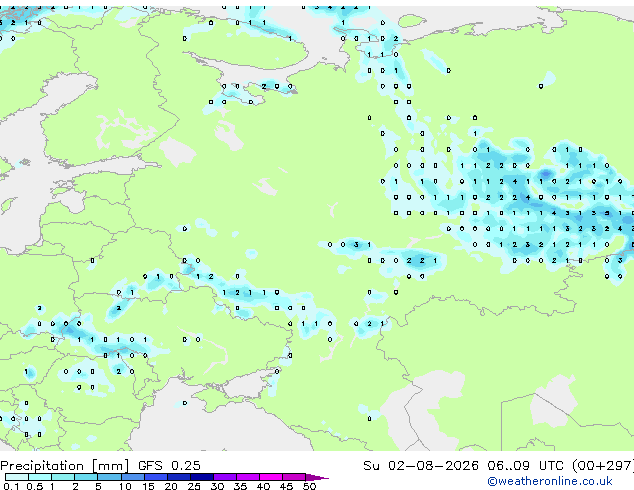Click the 0.5–1 mm legend swatch
Viewport: 634px width, 490px height.
(x=40, y=477)
